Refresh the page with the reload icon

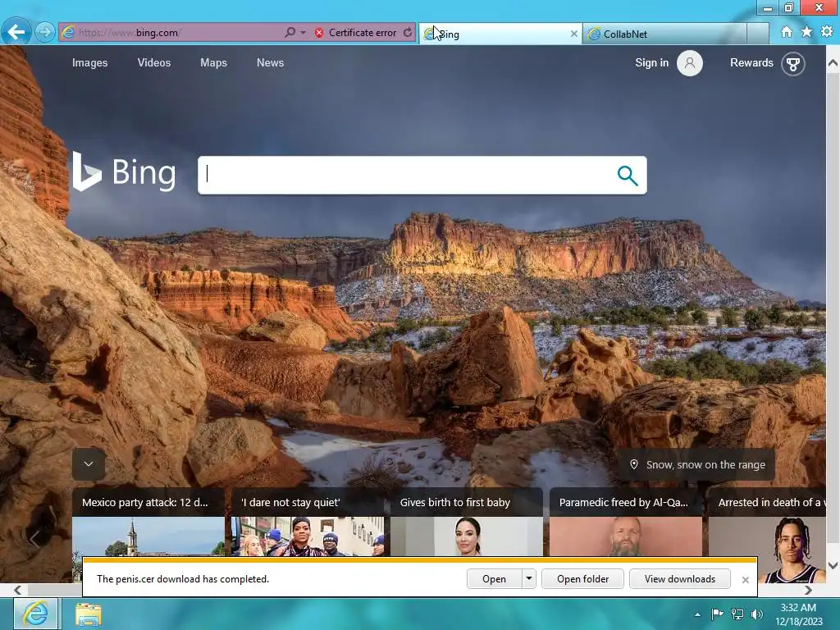(408, 33)
